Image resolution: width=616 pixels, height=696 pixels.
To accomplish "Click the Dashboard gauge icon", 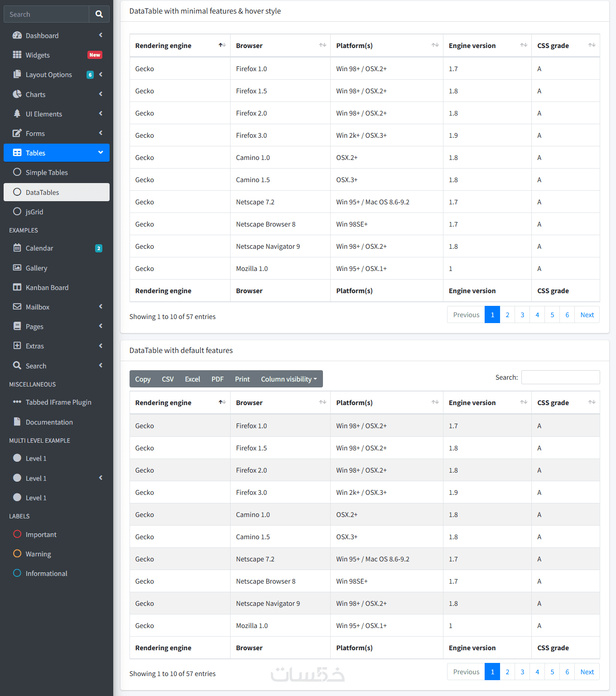I will [17, 35].
